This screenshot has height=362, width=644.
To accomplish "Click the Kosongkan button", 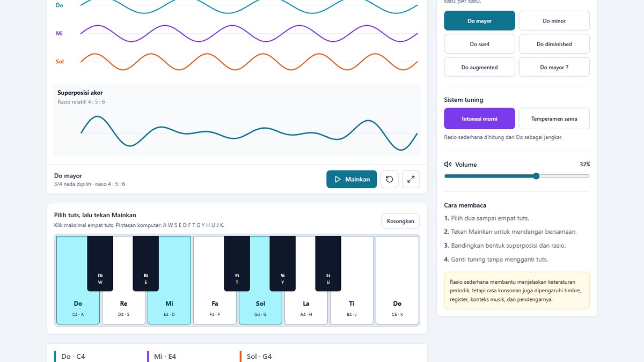I will tap(400, 221).
